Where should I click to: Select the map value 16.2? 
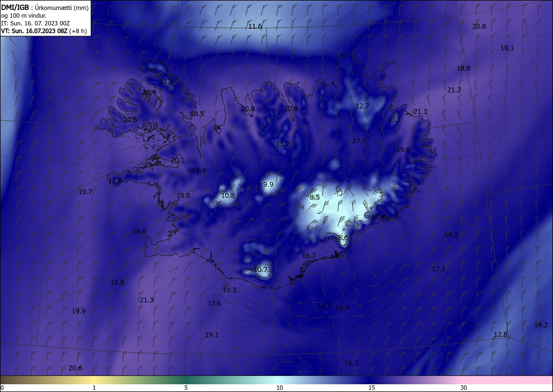click(x=451, y=235)
